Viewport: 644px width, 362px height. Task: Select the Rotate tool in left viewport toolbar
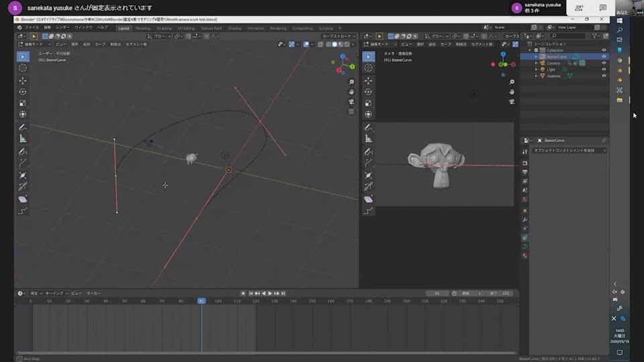[23, 92]
